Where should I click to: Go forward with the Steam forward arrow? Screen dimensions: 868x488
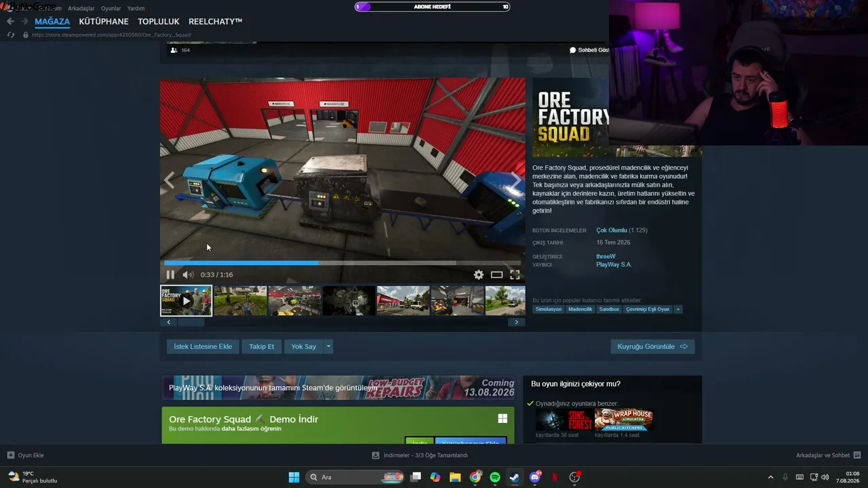24,22
